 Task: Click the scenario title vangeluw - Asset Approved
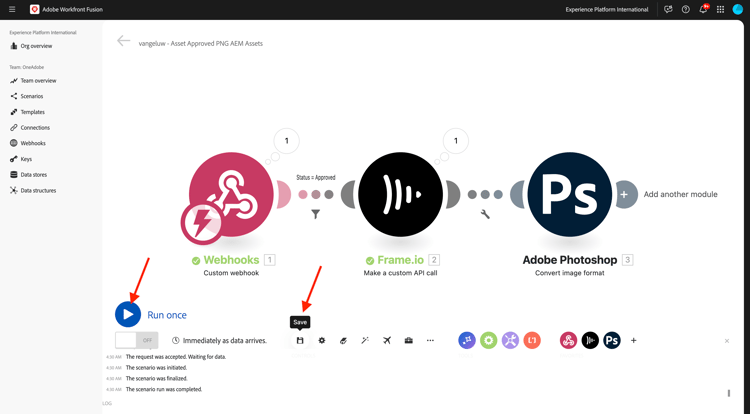201,43
